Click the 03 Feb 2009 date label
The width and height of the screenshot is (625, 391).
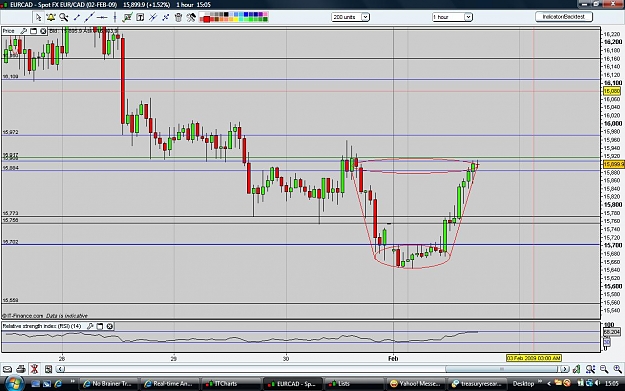534,358
